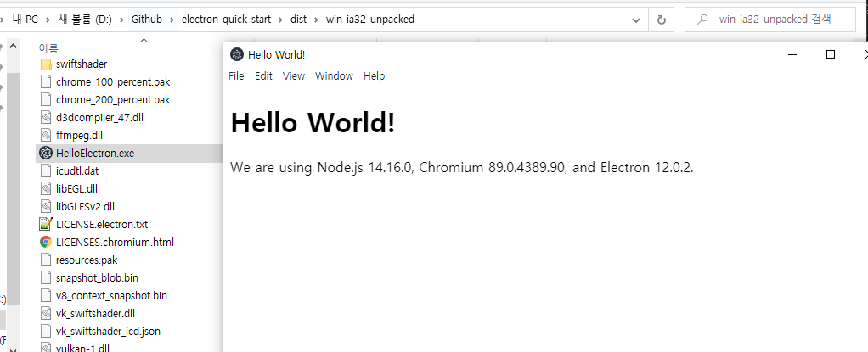868x352 pixels.
Task: Go to the 새 볼륨 (D:) breadcrumb
Action: [x=85, y=20]
